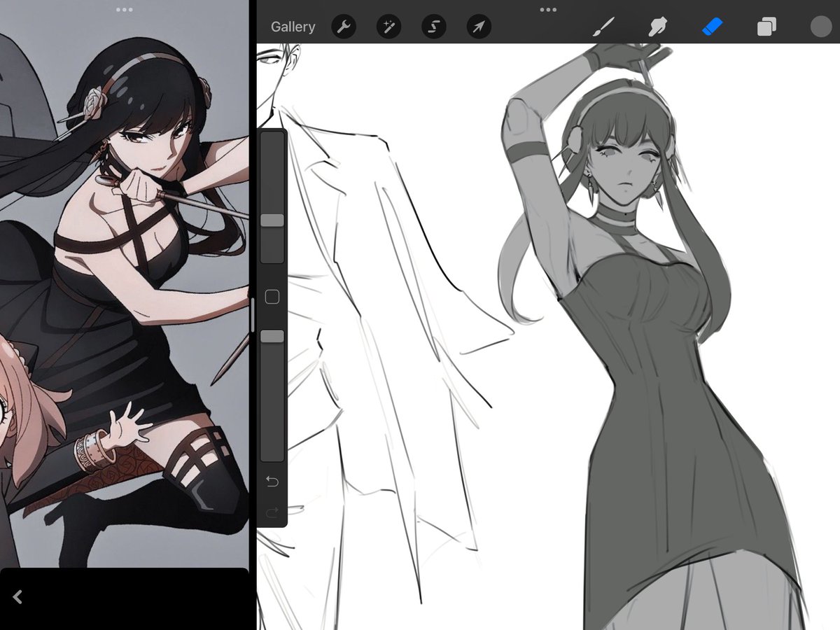Open multitasking dots above reference app
The width and height of the screenshot is (840, 630).
click(124, 10)
